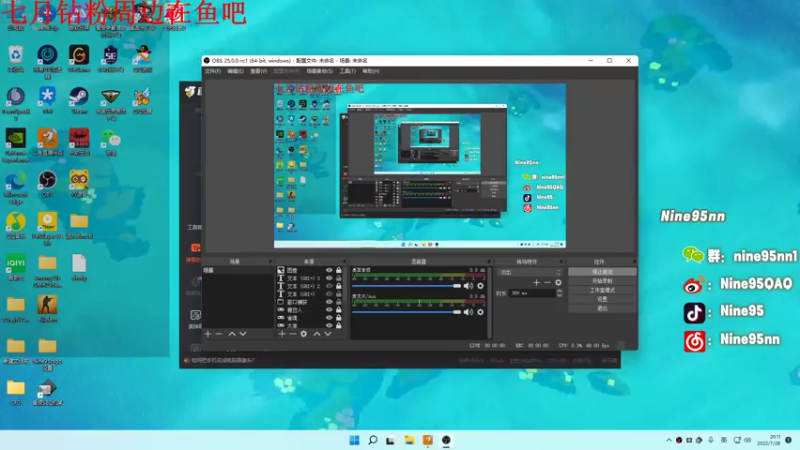Open the QQ penguin desktop shortcut
The height and width of the screenshot is (450, 800).
pos(142,59)
